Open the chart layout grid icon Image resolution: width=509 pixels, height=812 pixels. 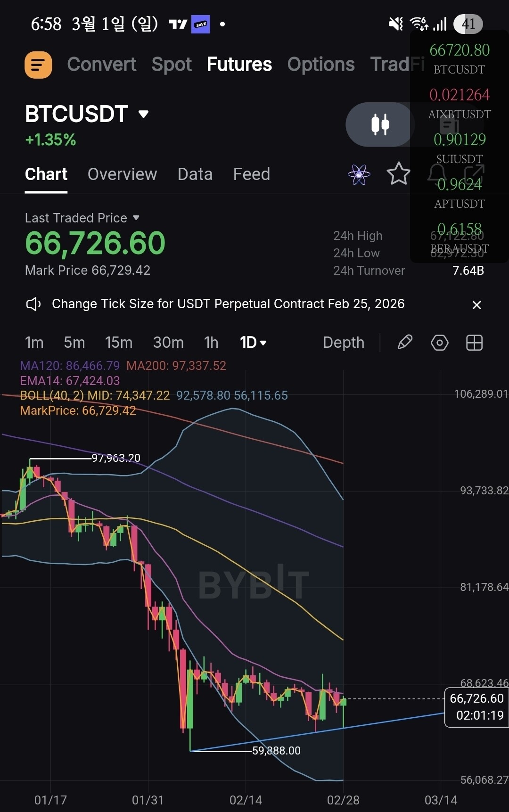point(474,343)
